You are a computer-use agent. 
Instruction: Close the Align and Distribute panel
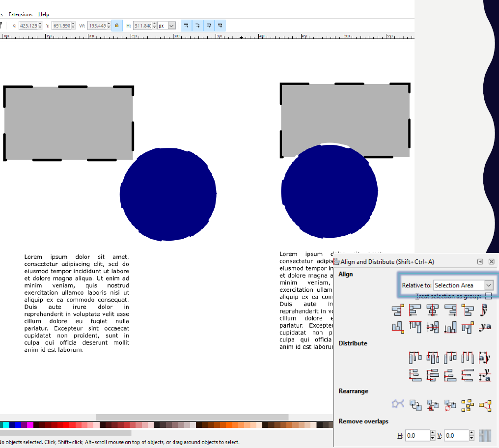click(x=491, y=261)
